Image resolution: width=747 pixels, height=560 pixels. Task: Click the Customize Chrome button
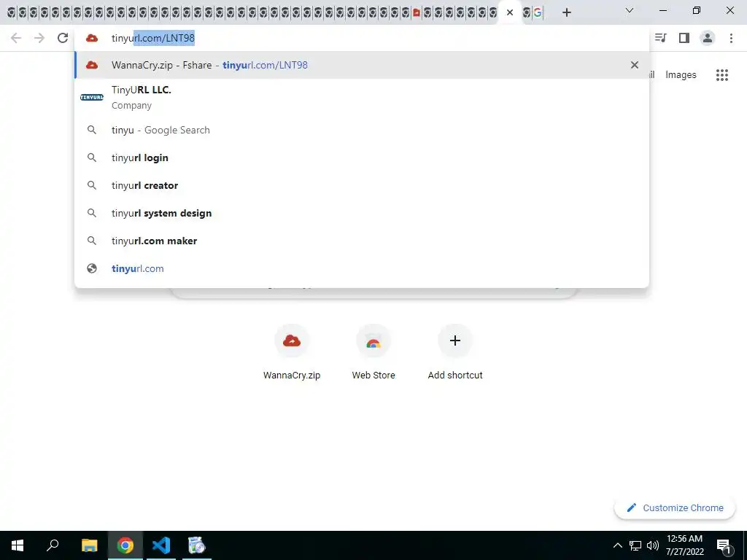(675, 507)
